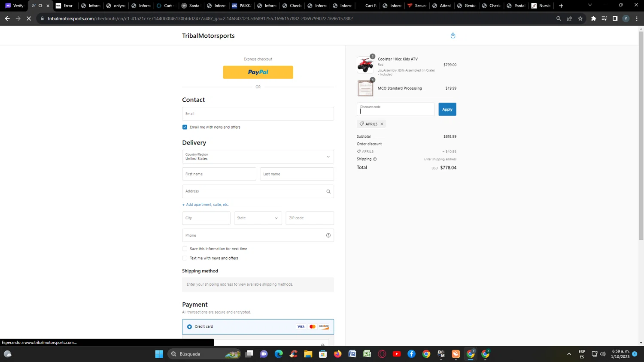Click the page vertical scrollbar

[641, 135]
